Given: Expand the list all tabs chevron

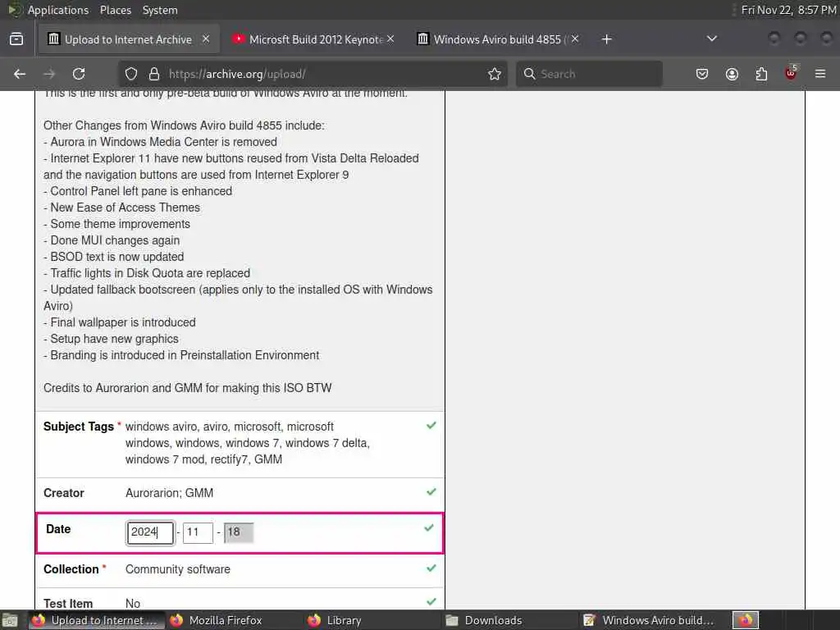Looking at the screenshot, I should [x=712, y=39].
